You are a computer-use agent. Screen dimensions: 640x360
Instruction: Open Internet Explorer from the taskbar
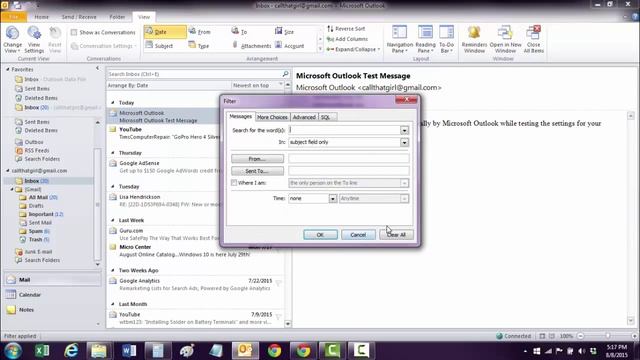tap(71, 350)
